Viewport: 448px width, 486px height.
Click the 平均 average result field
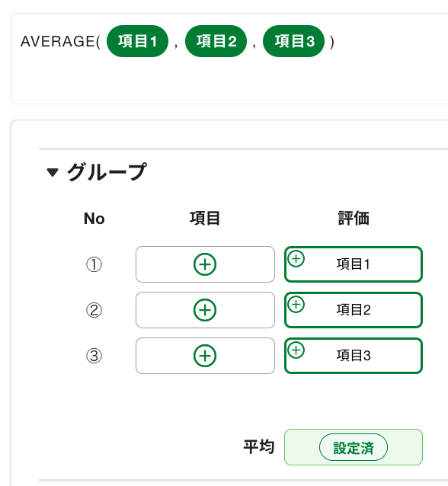click(x=354, y=447)
